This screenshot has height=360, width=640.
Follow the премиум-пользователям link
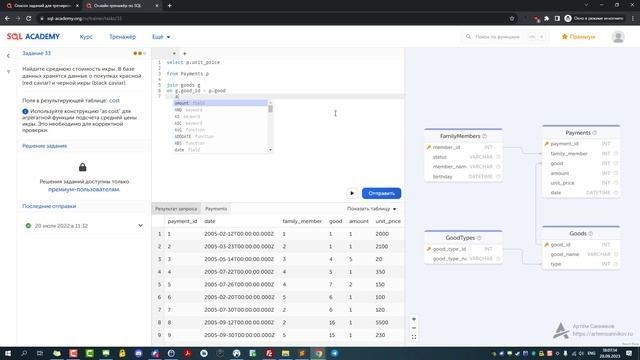(84, 189)
